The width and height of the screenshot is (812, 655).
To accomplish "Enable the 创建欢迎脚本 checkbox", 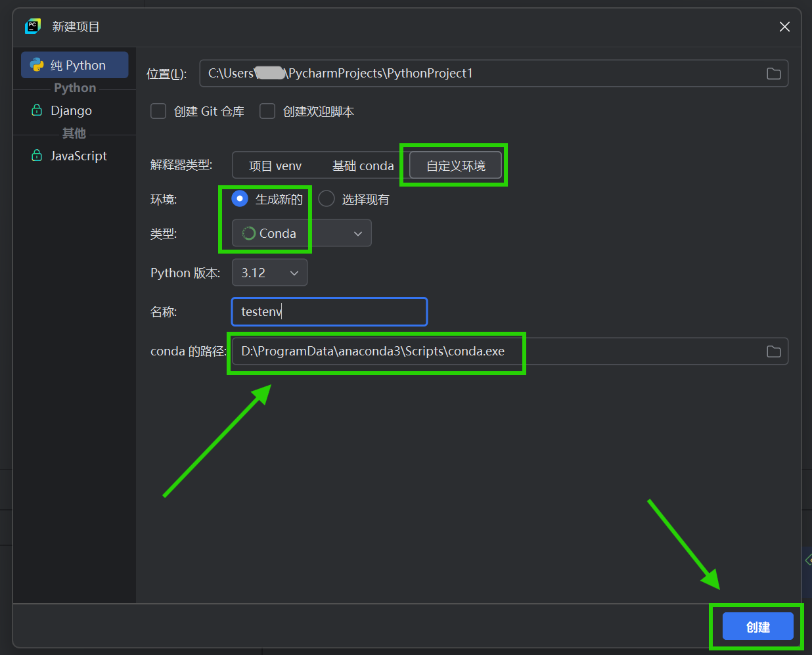I will coord(267,111).
